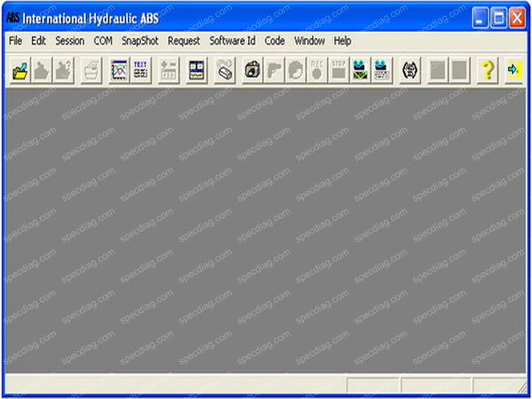The height and width of the screenshot is (399, 532).
Task: Open the Code menu
Action: (x=275, y=41)
